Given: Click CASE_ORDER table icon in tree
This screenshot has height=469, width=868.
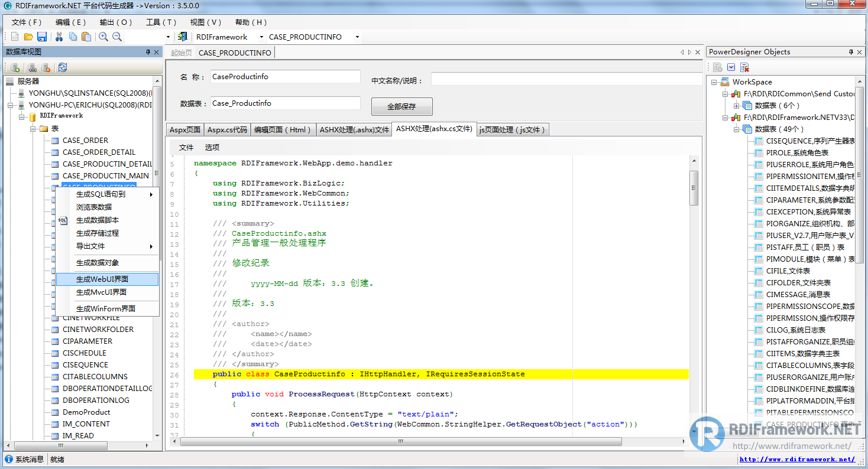Looking at the screenshot, I should tap(55, 141).
